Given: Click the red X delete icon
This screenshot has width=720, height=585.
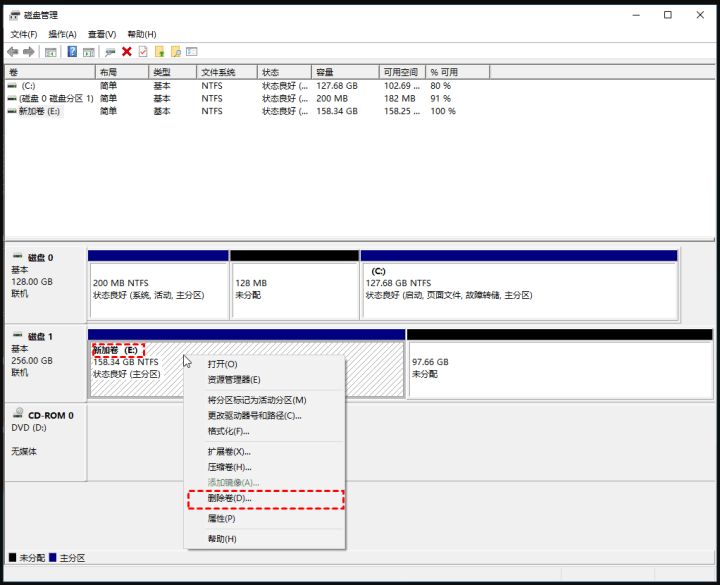Looking at the screenshot, I should 126,52.
